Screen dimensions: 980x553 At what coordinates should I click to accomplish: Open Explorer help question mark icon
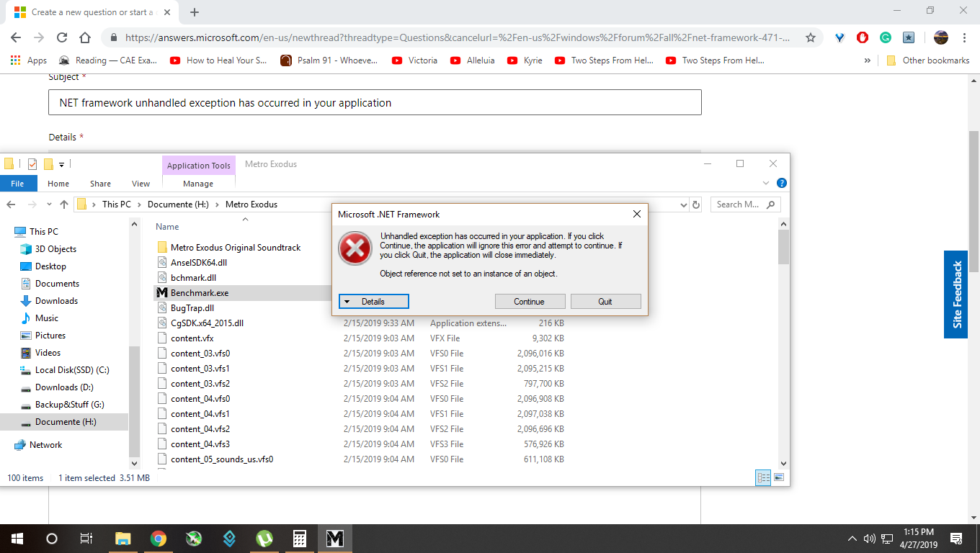click(x=781, y=183)
